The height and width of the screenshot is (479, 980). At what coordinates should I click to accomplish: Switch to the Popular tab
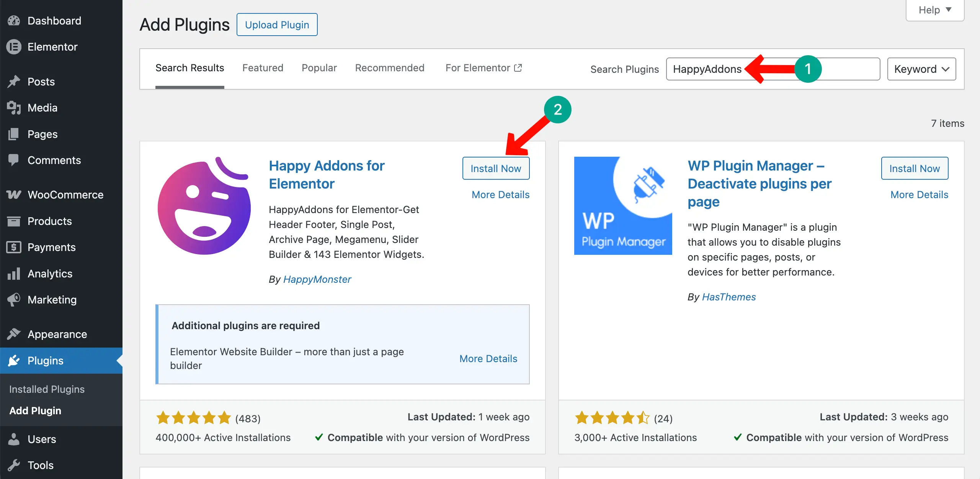click(x=319, y=68)
